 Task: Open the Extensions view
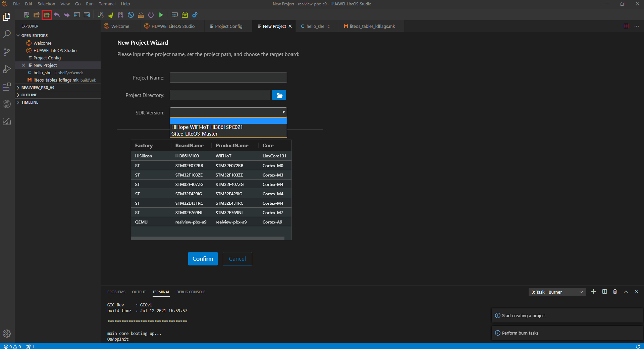[7, 87]
